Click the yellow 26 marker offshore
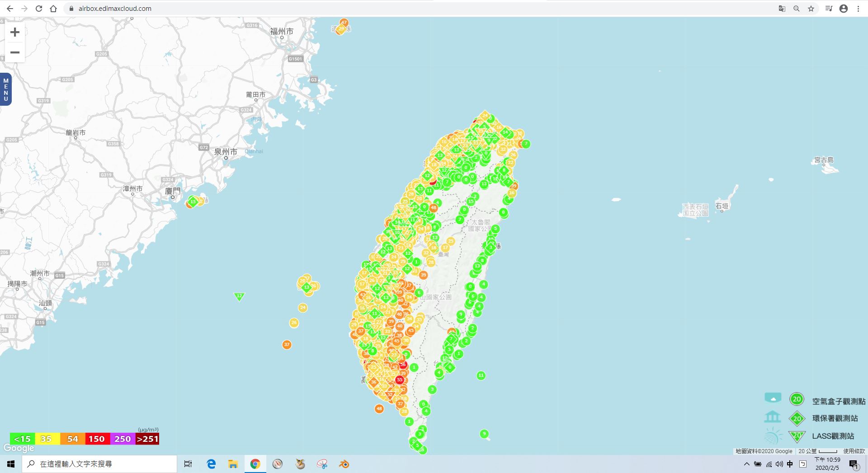Screen dimensions: 868x473 click(294, 323)
